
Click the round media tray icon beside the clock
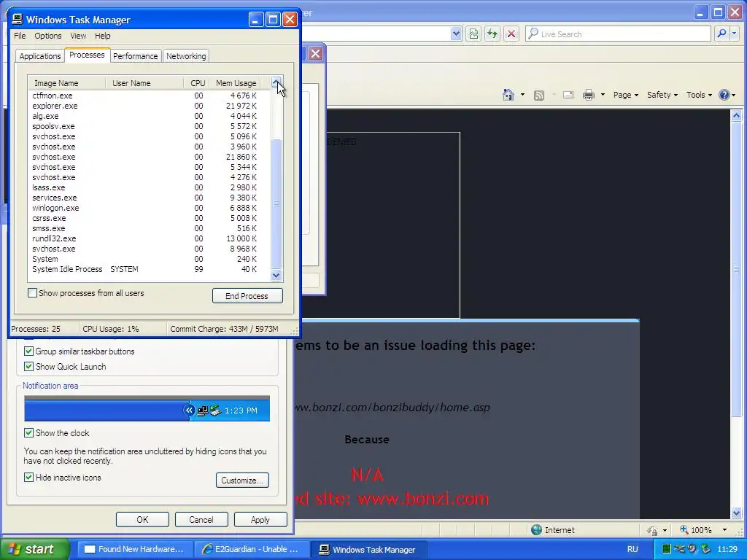(693, 549)
